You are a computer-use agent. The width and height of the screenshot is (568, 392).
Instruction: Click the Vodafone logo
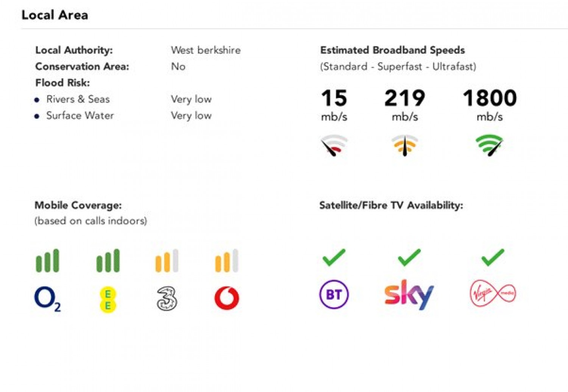coord(227,298)
